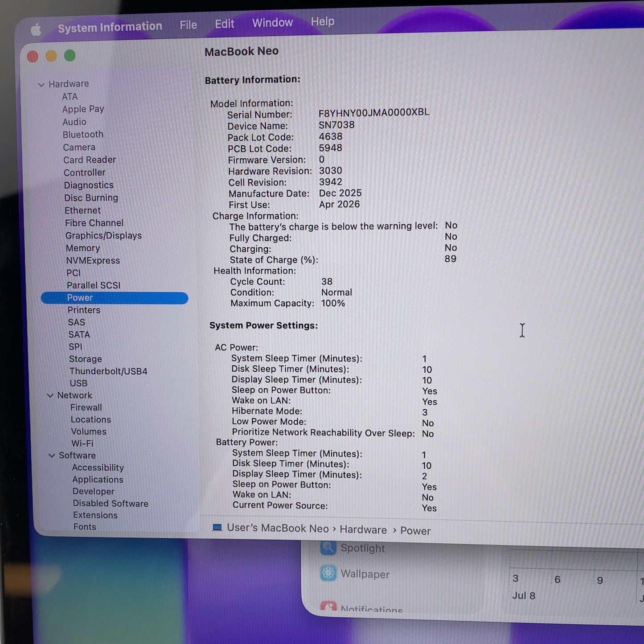Screen dimensions: 644x644
Task: Select Apple Pay in the sidebar
Action: point(83,109)
